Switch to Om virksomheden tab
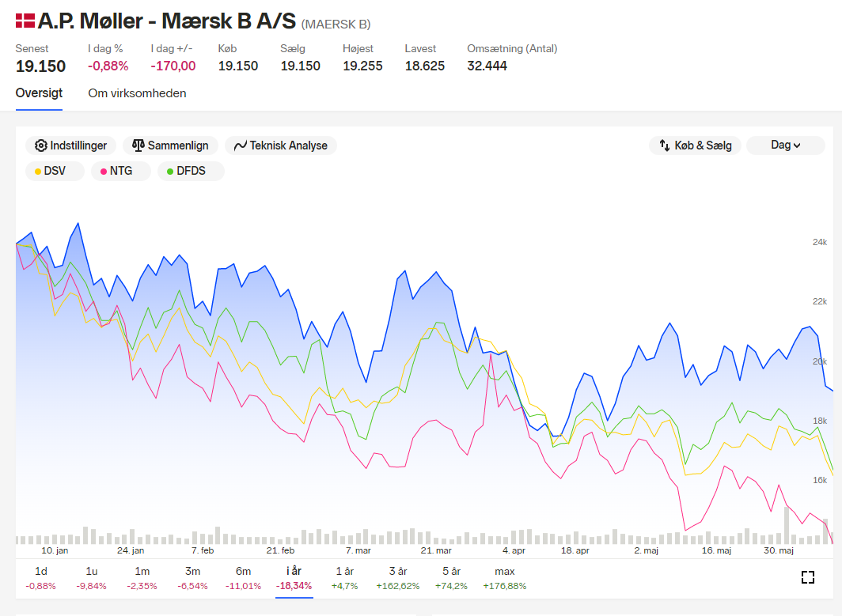The height and width of the screenshot is (616, 842). coord(137,93)
